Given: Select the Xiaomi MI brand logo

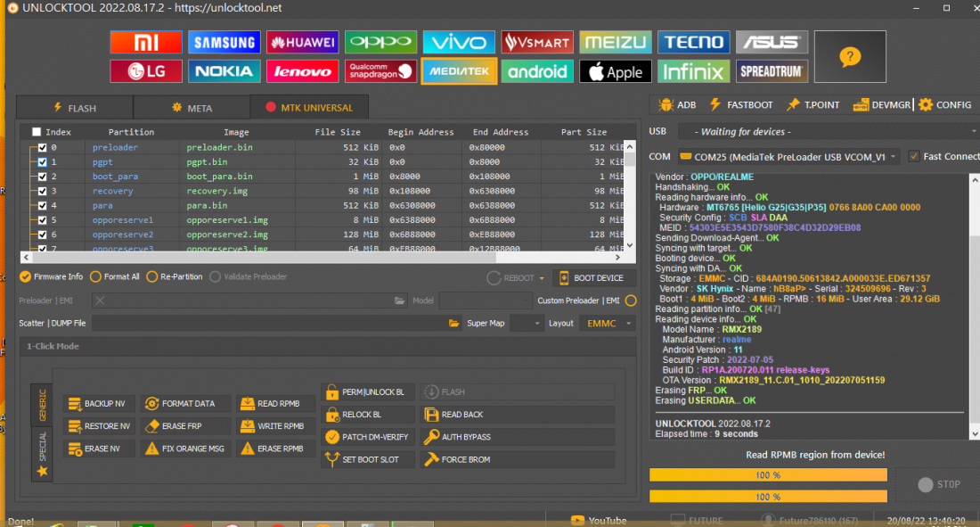Looking at the screenshot, I should click(146, 42).
